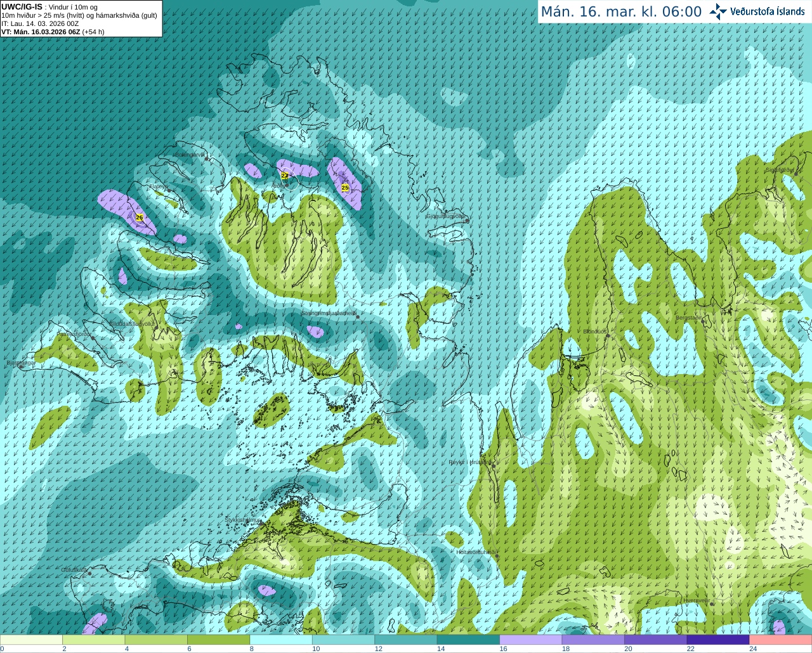812x653 pixels.
Task: Select the Gufuskálar station label
Action: (74, 570)
